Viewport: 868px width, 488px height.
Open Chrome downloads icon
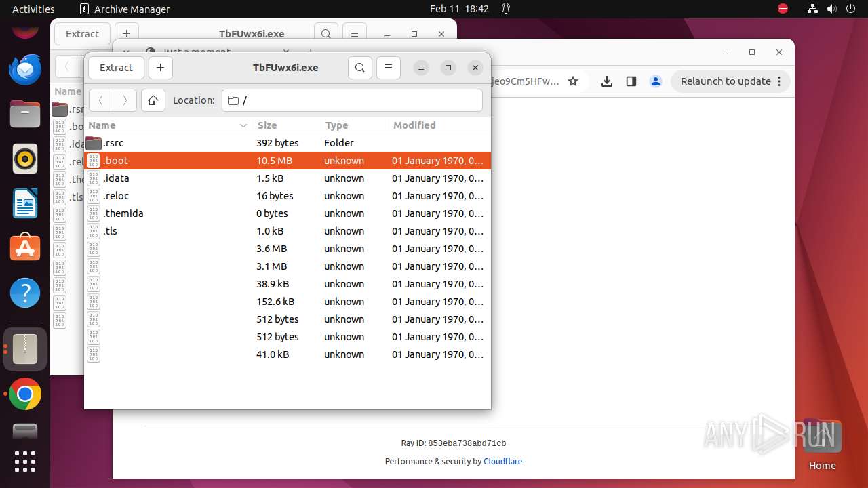[607, 81]
